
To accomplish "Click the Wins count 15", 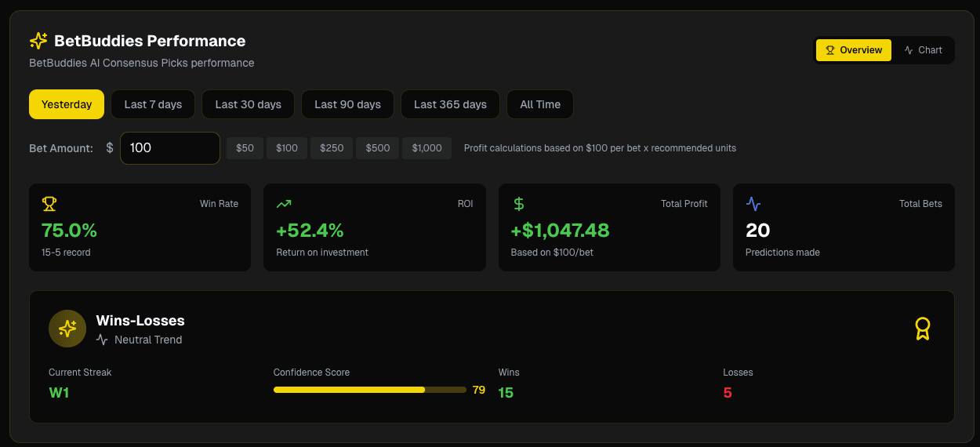I will point(506,393).
